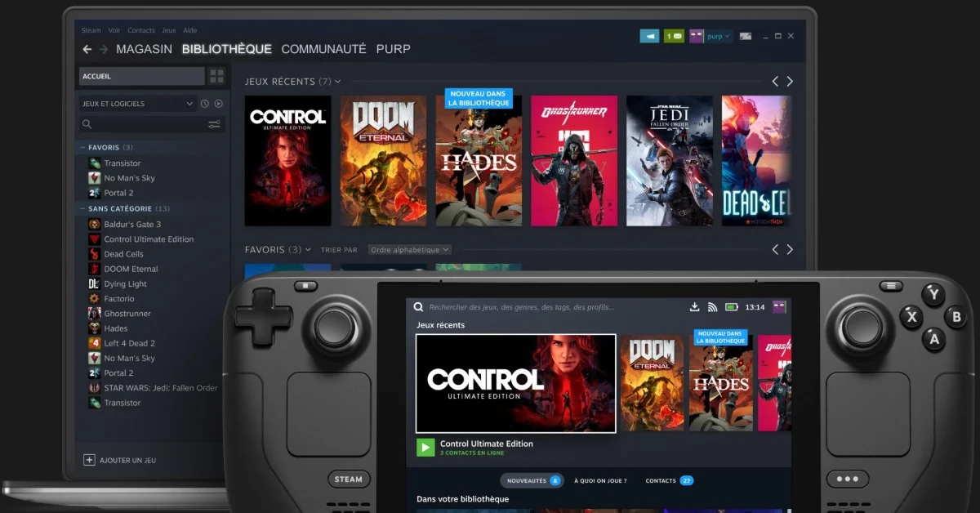Switch the library to grid view
Screen dimensions: 980x513
[218, 76]
